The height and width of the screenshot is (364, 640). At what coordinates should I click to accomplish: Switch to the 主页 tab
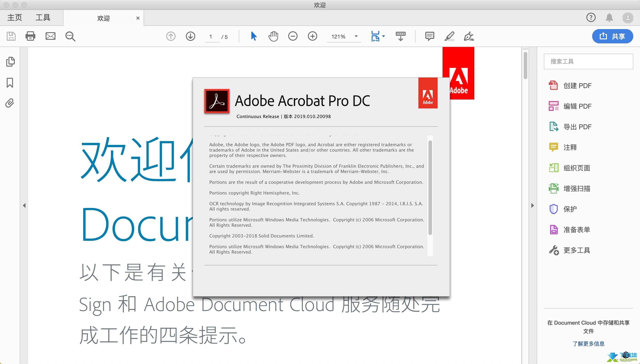15,17
